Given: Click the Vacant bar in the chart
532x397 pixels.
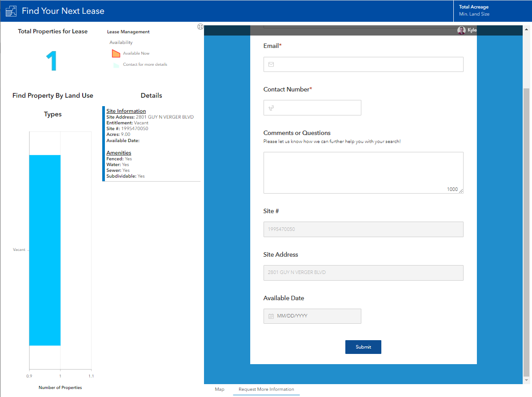Looking at the screenshot, I should point(45,250).
